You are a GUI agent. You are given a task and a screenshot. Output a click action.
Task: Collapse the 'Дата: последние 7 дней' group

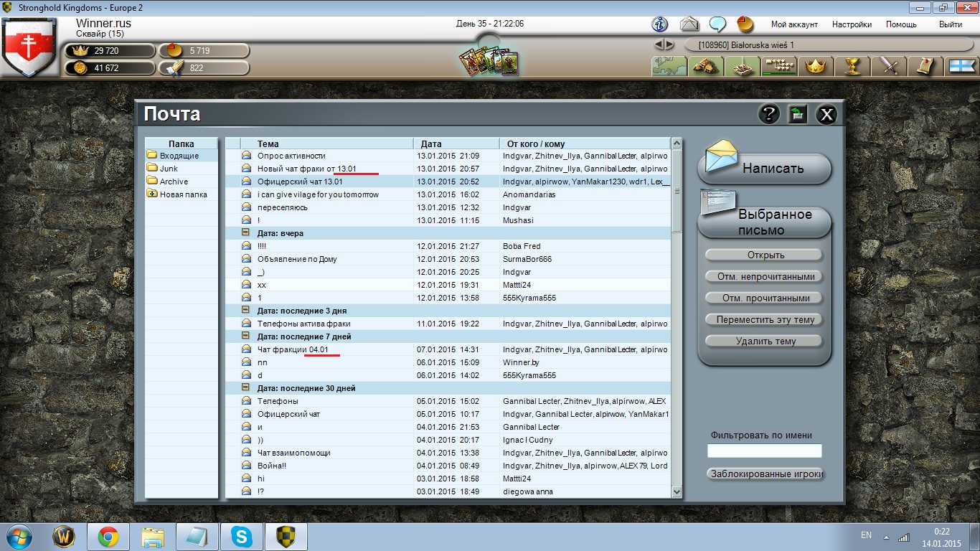point(246,336)
